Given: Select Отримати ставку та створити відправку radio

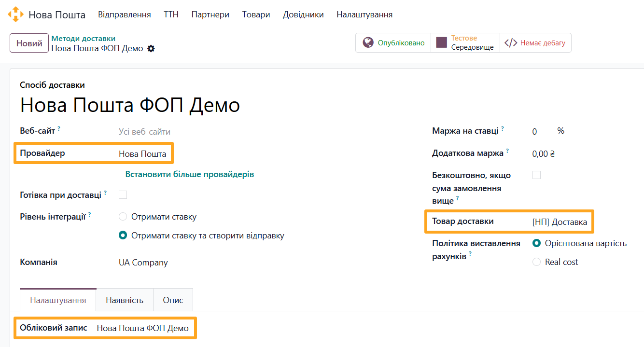Looking at the screenshot, I should coord(123,236).
